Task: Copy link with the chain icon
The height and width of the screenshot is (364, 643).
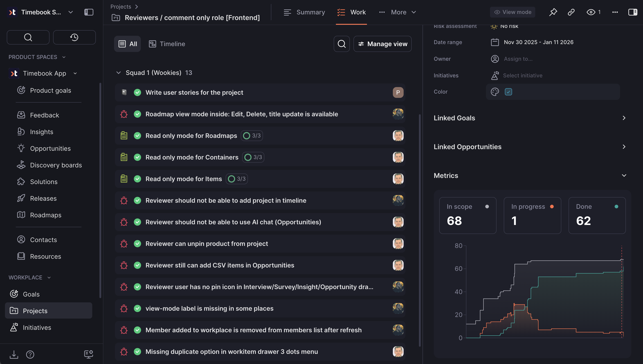Action: (x=571, y=12)
